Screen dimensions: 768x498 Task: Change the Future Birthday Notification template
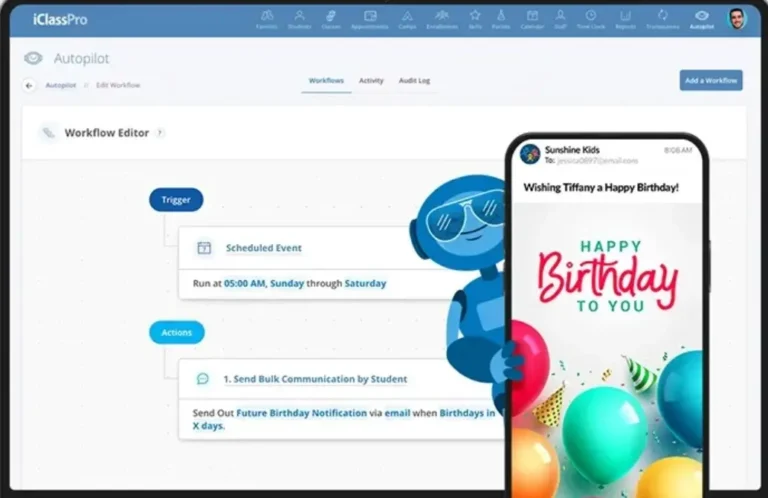pyautogui.click(x=301, y=413)
